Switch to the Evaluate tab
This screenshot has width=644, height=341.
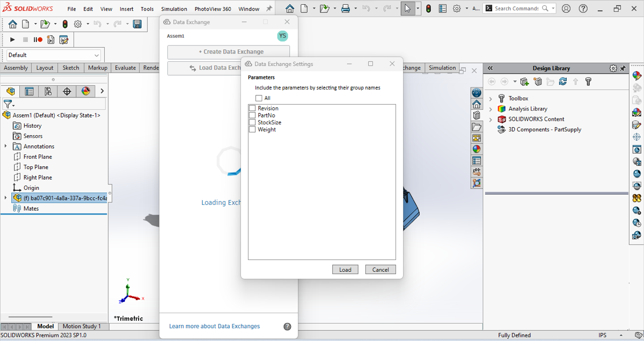point(125,68)
